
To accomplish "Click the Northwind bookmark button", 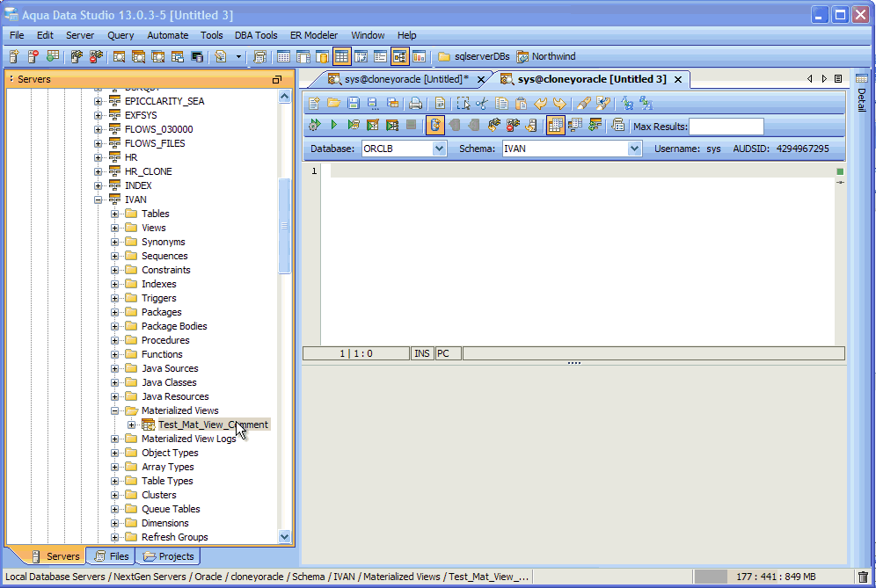I will click(546, 56).
